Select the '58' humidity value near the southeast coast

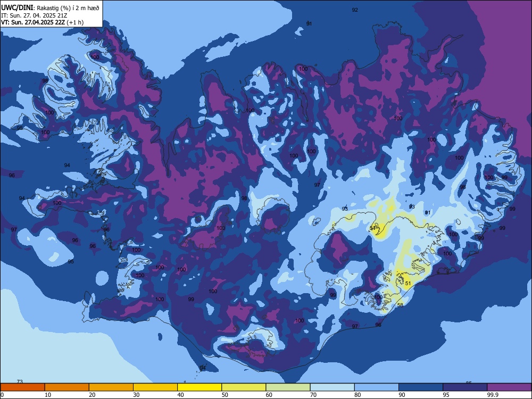[401, 305]
